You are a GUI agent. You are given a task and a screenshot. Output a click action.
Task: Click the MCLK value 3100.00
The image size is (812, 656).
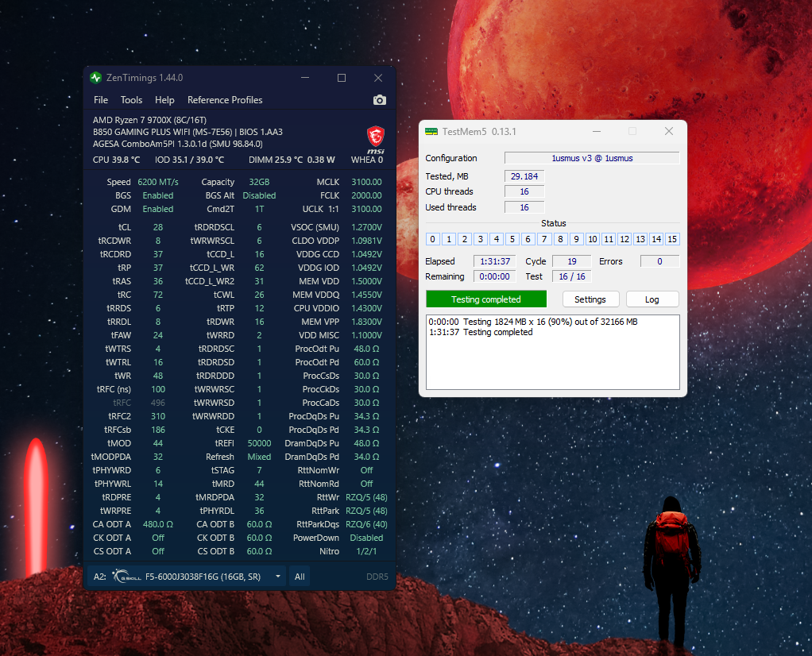click(x=366, y=182)
